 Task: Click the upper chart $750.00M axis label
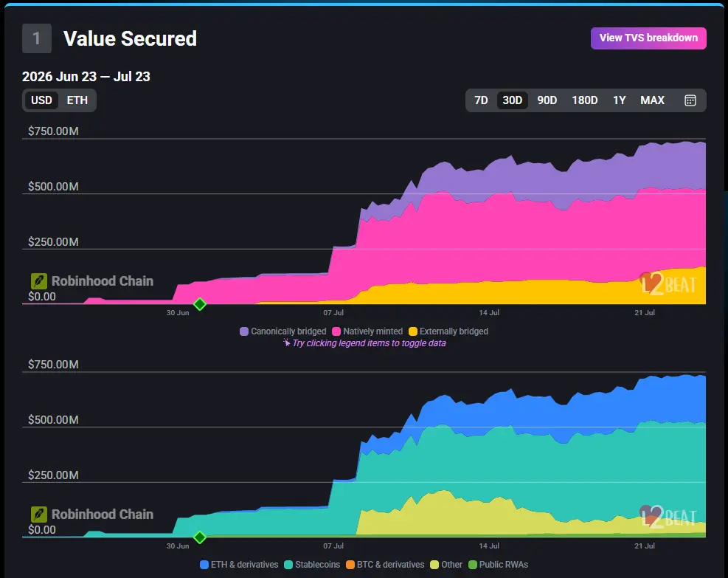point(53,131)
